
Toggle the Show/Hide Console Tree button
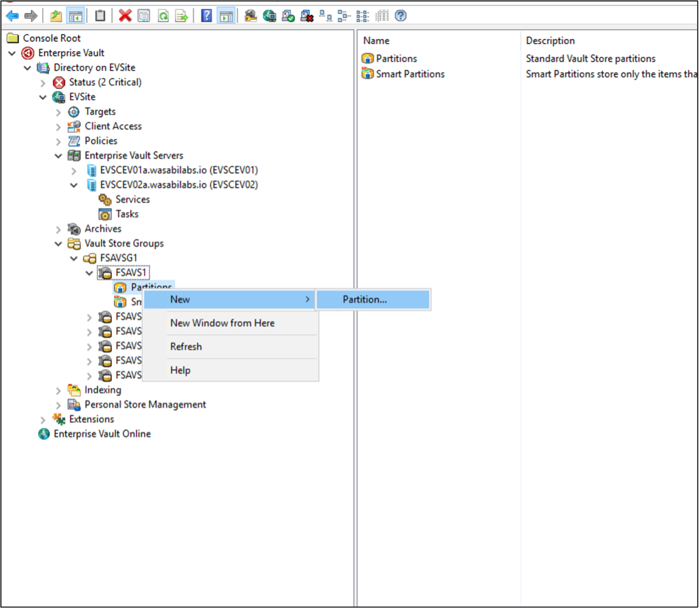[75, 16]
